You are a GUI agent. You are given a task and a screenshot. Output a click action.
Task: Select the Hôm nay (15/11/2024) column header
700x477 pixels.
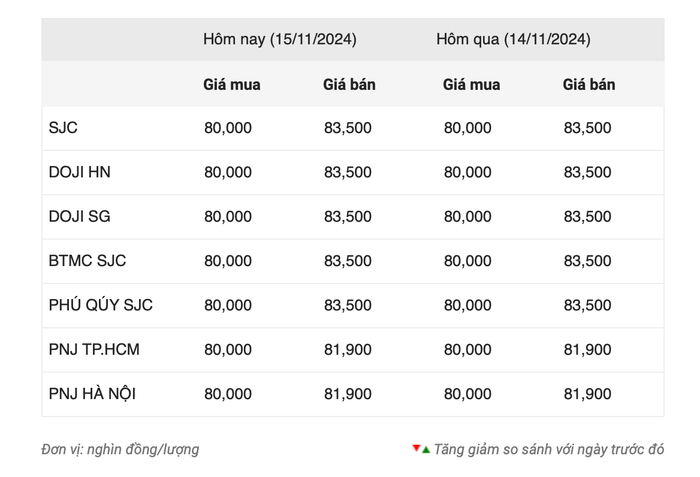pos(279,39)
